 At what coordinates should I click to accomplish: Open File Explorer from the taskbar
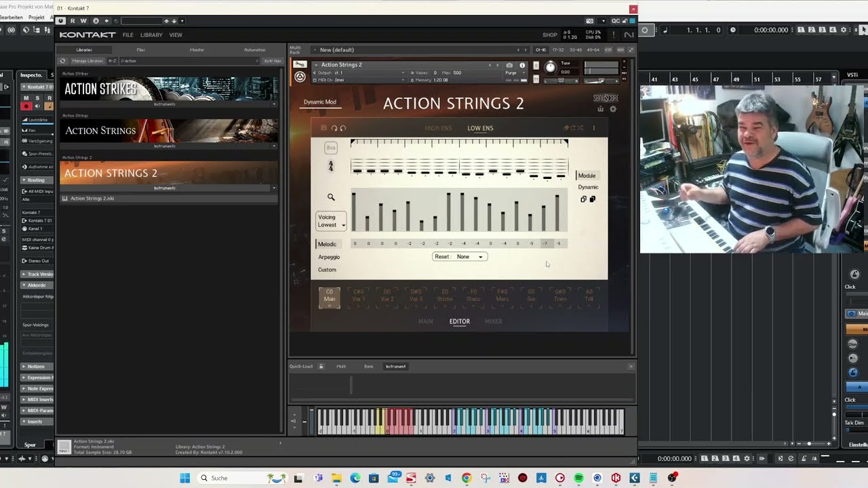click(336, 478)
